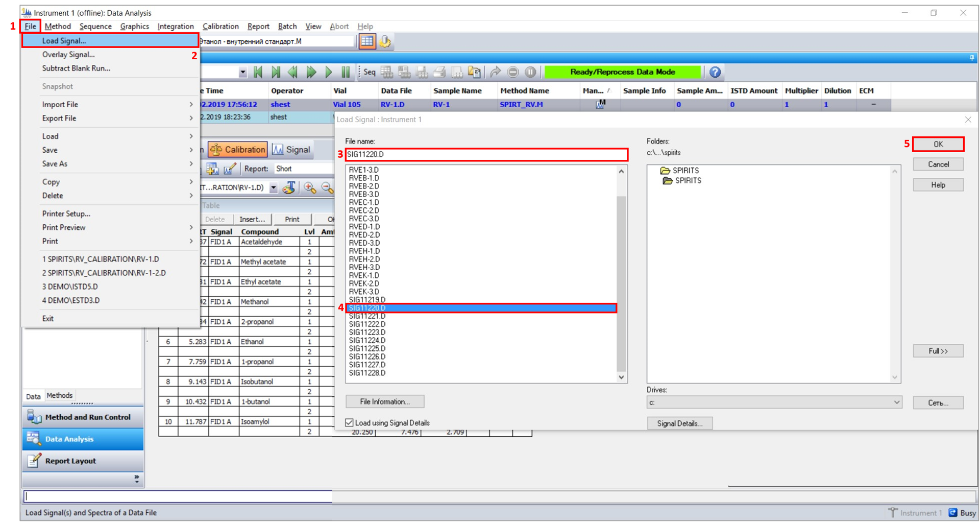Click the Pause icon in the sequence toolbar
The height and width of the screenshot is (522, 980).
pos(346,72)
